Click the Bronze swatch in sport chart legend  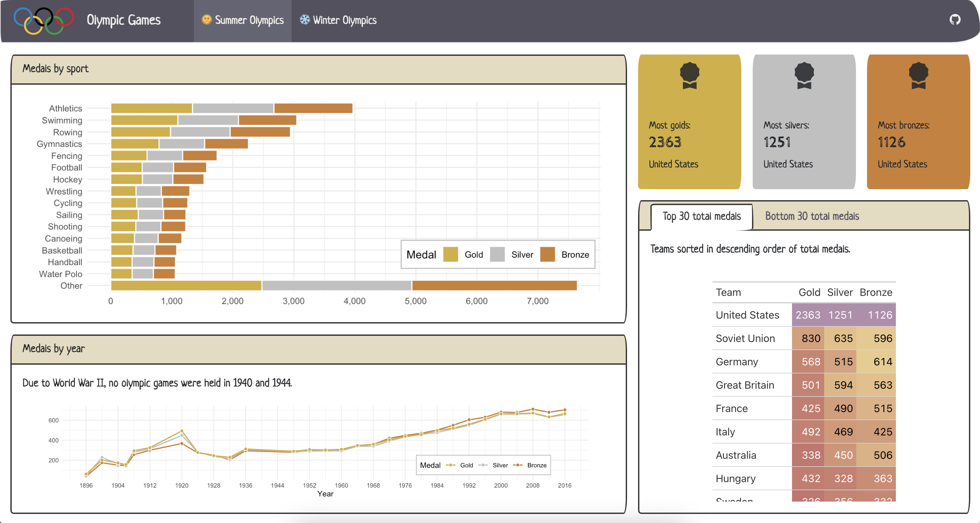[547, 255]
